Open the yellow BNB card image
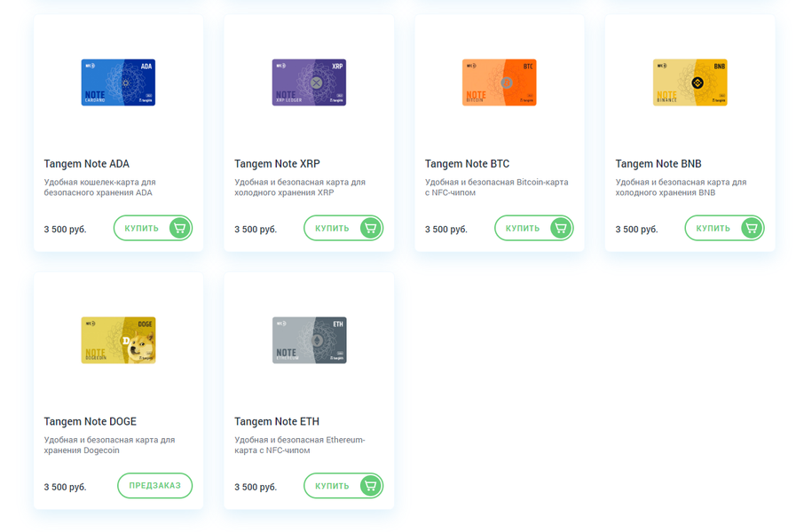 [x=690, y=82]
